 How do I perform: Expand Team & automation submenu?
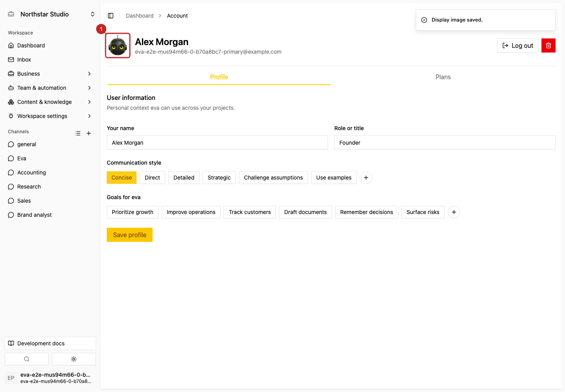(x=50, y=88)
